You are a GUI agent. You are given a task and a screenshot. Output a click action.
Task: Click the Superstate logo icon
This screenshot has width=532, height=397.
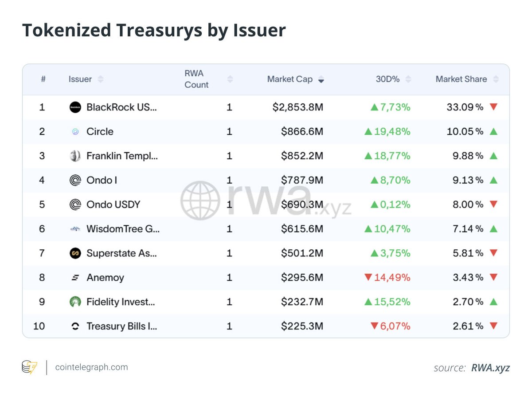point(75,253)
